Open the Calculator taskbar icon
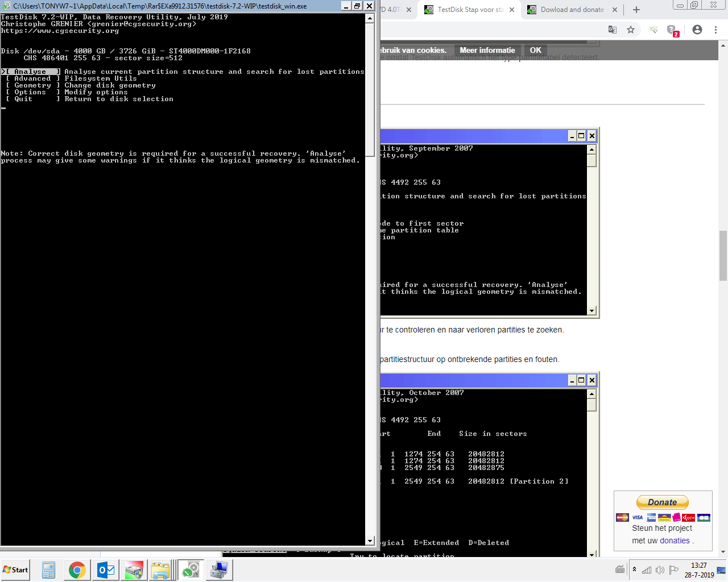Viewport: 728px width, 582px height. pos(48,570)
